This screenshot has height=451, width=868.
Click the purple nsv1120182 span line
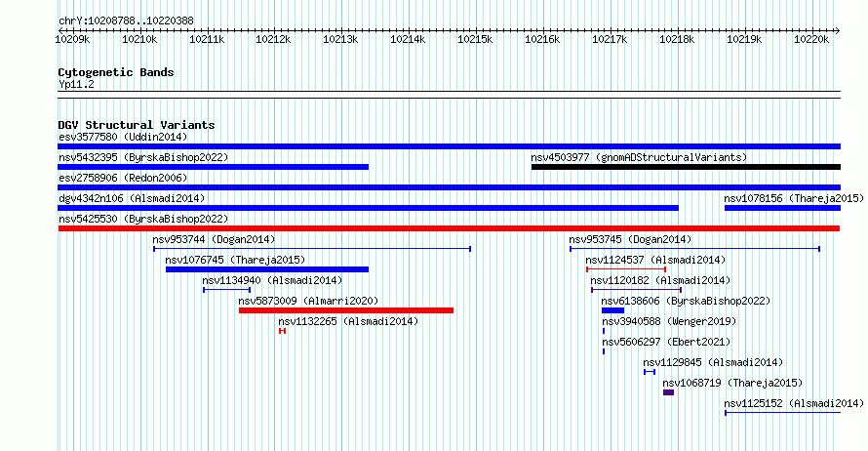coord(637,290)
